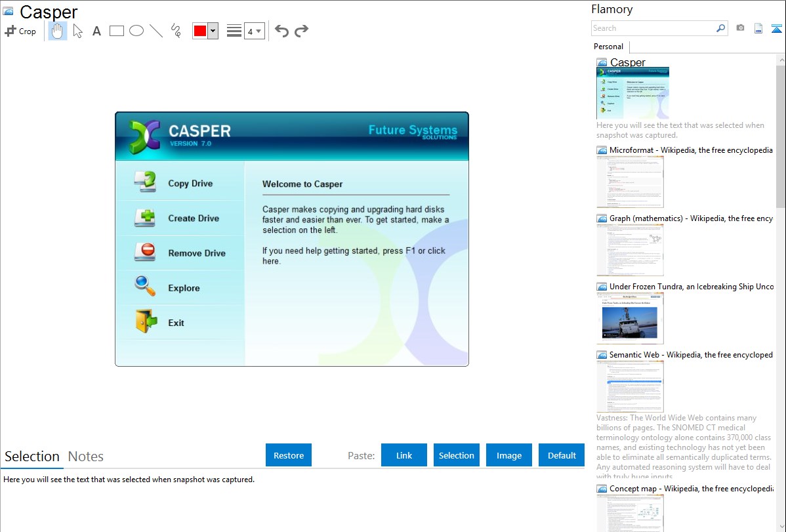Click the Casper logo in the header

point(144,136)
